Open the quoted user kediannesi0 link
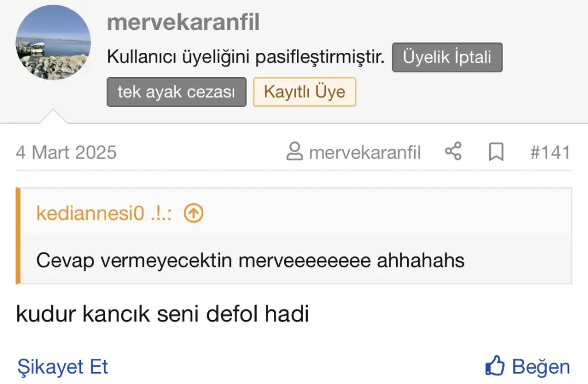The height and width of the screenshot is (384, 588). pos(104,214)
